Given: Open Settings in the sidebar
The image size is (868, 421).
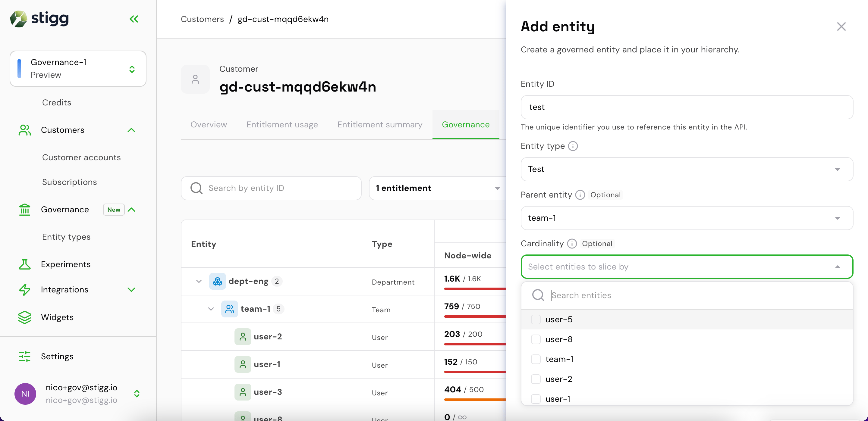Looking at the screenshot, I should coord(57,356).
